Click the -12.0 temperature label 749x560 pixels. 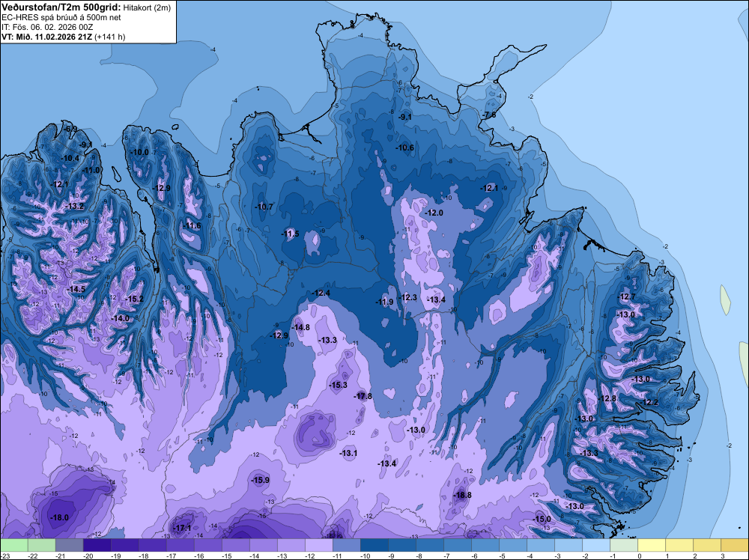434,213
